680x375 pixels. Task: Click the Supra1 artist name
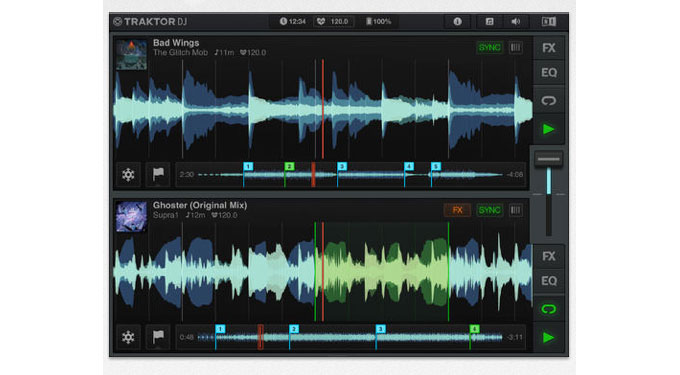point(165,215)
